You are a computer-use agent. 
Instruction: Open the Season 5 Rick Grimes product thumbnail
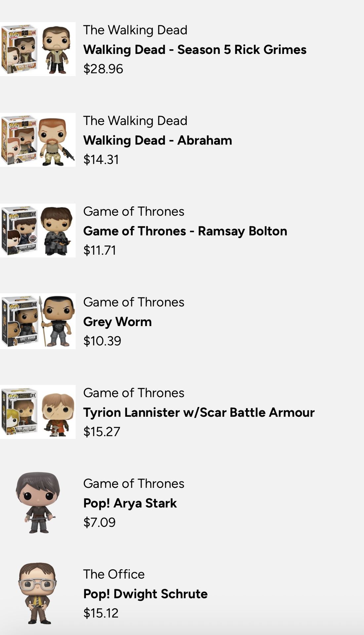[38, 49]
